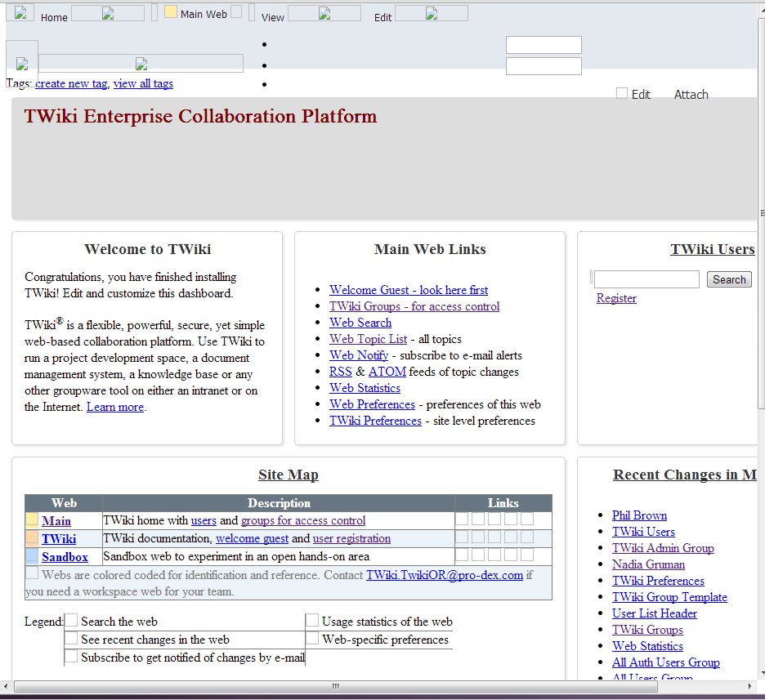Follow the 'Welcome Guest - look here first' link
765x700 pixels.
click(409, 290)
